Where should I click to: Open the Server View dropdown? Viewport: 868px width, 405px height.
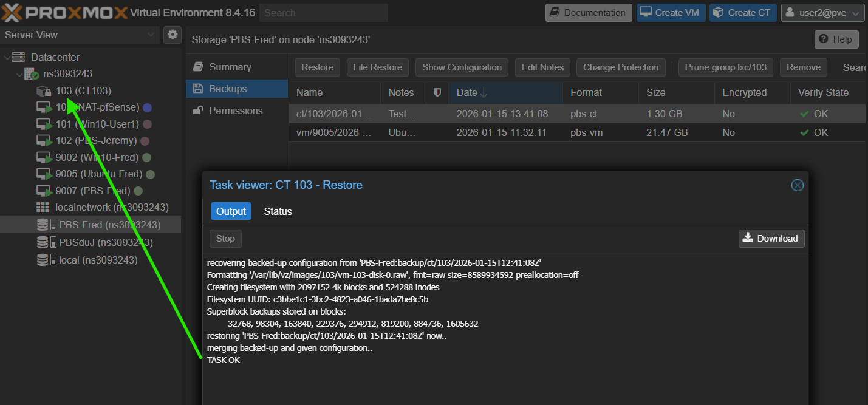[x=79, y=35]
